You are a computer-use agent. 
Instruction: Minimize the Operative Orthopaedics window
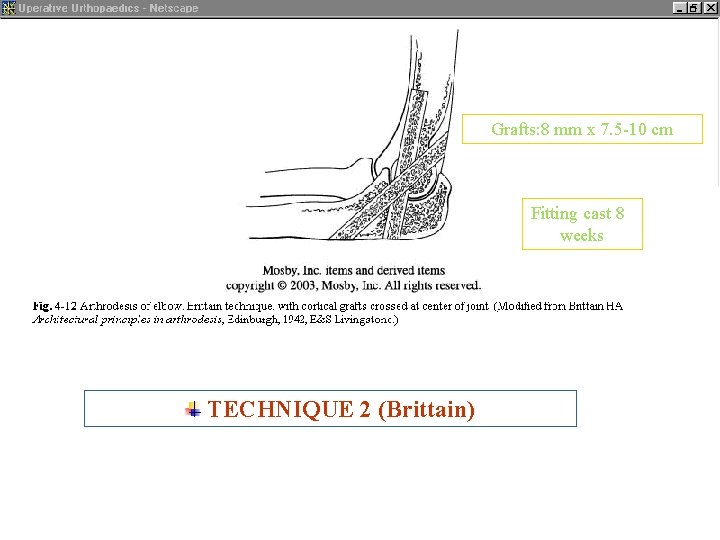679,8
